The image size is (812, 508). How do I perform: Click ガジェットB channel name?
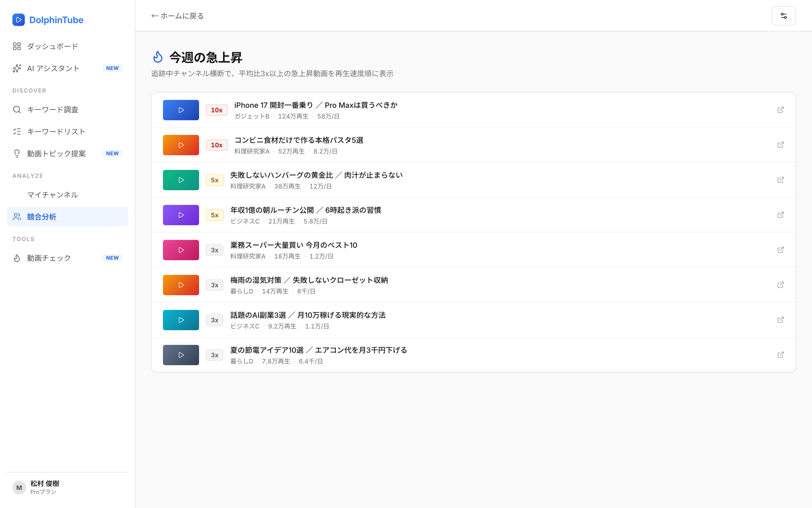point(252,116)
